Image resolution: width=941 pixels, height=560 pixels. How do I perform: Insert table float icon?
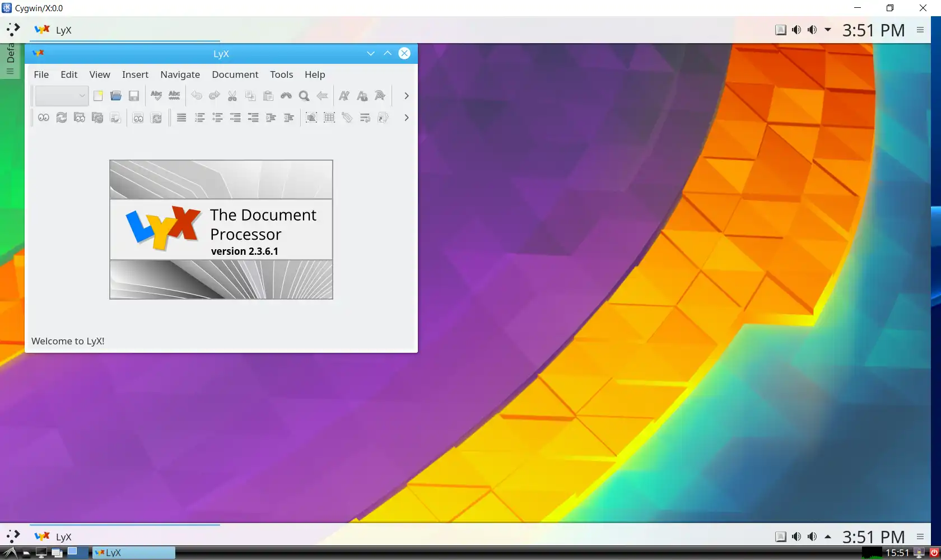point(329,118)
